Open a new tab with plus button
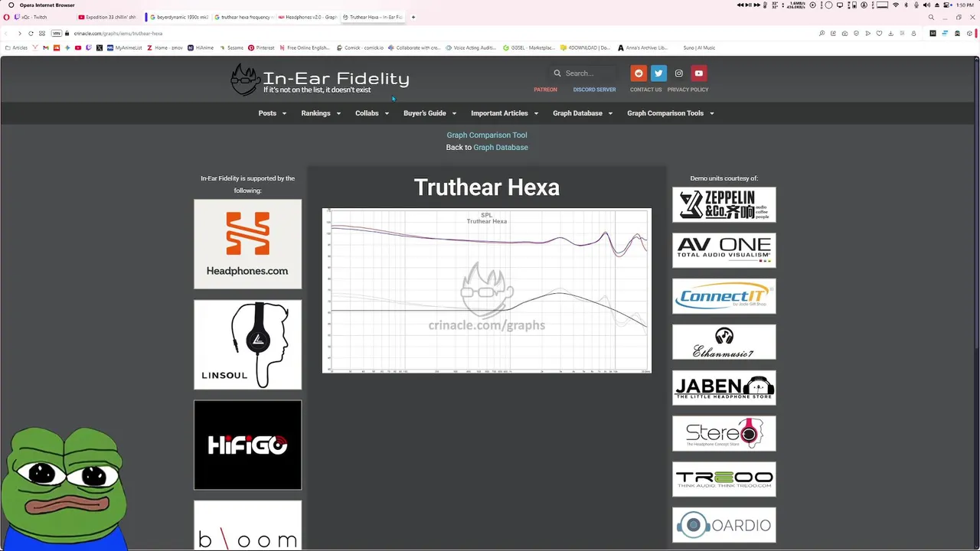 (413, 17)
